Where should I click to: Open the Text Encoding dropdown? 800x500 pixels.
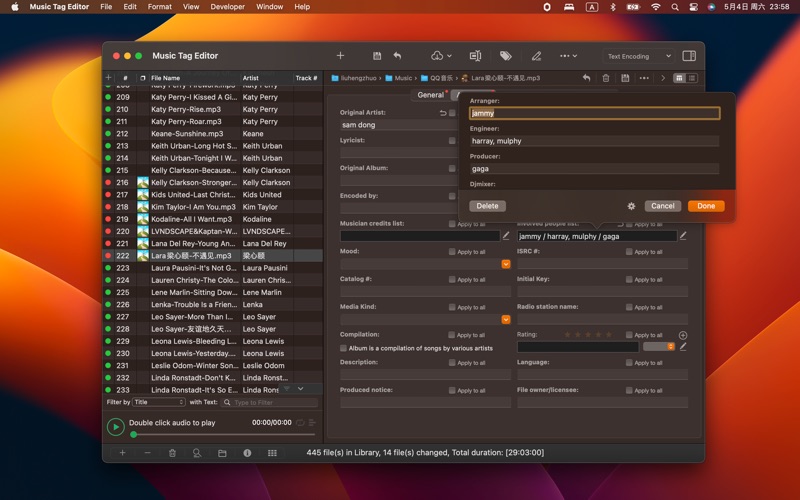pos(639,56)
